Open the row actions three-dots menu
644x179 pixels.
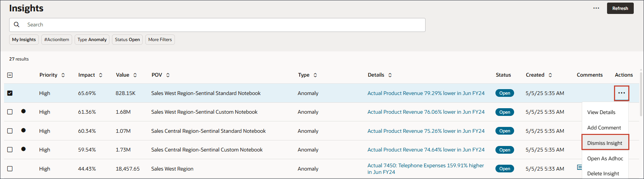coord(621,93)
